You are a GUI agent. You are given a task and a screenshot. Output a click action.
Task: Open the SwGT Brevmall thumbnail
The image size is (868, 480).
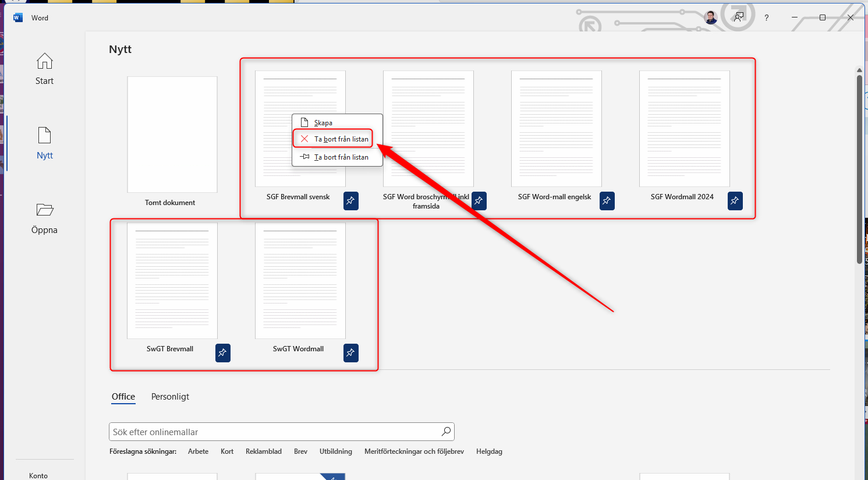[x=172, y=281]
